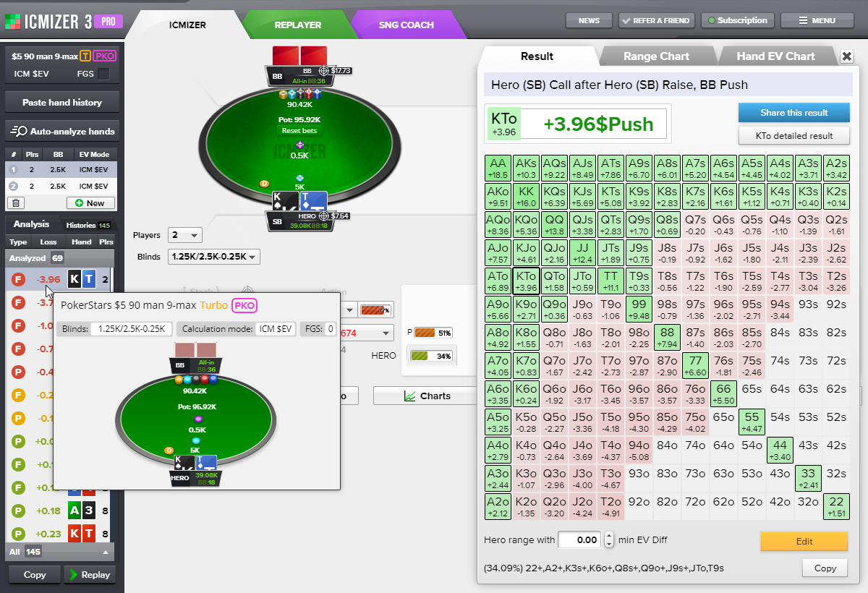Click Reset bets on the table
The image size is (868, 593).
299,131
